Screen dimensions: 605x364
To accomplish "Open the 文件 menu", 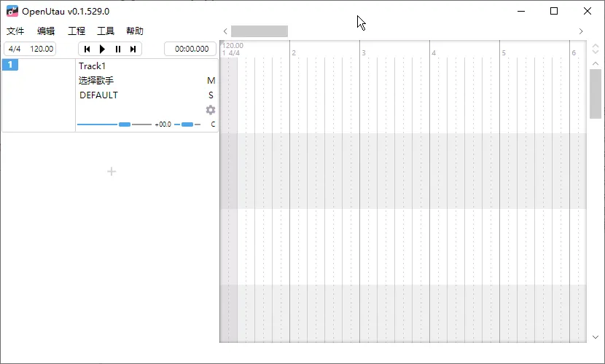I will pyautogui.click(x=15, y=31).
